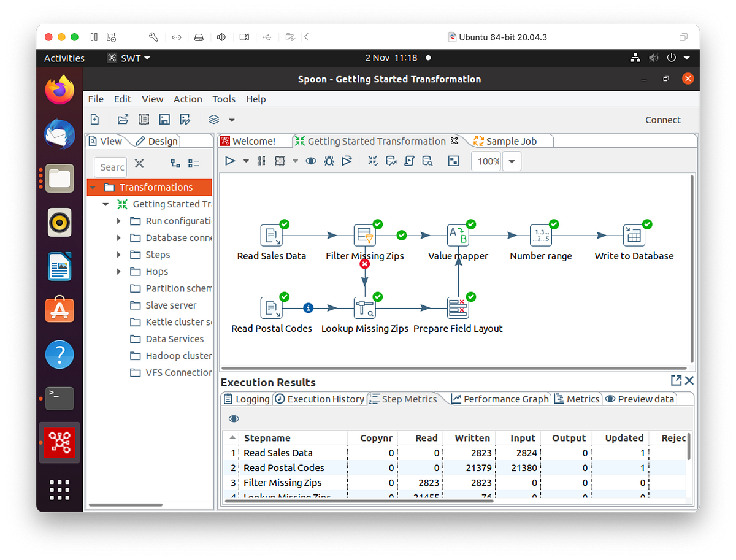Open the zoom level dropdown
Screen dimensions: 736x560
pos(512,161)
